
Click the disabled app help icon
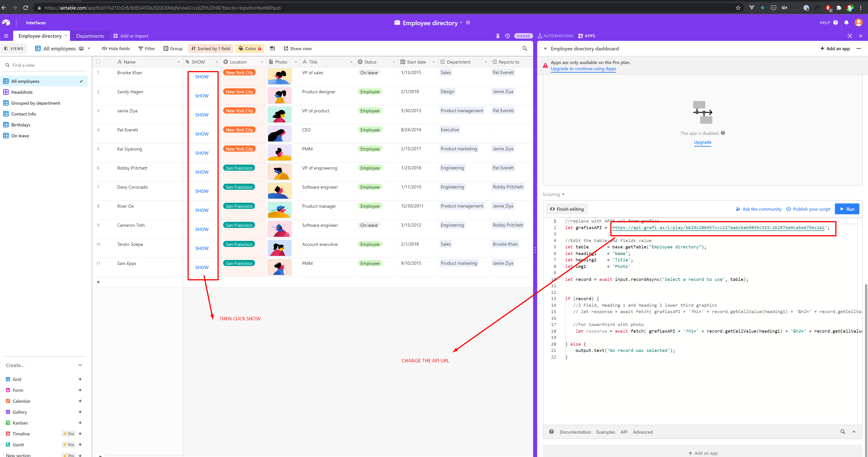(723, 133)
